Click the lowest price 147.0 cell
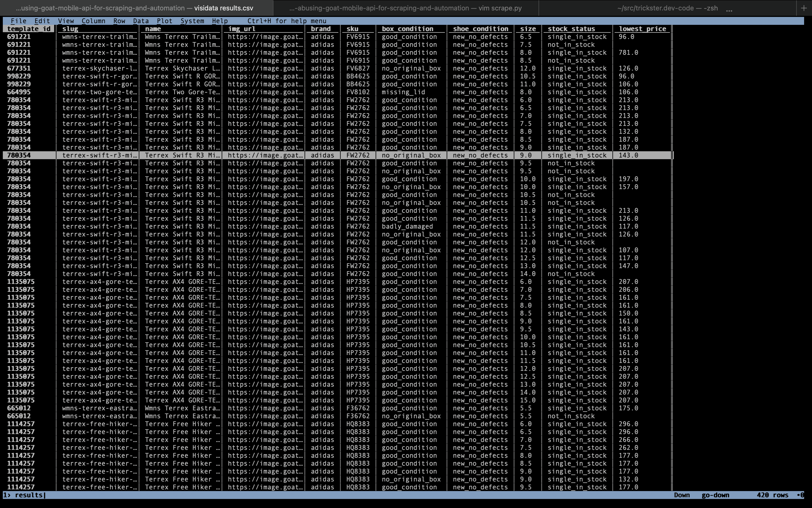Screen dimensions: 812x508 point(628,266)
